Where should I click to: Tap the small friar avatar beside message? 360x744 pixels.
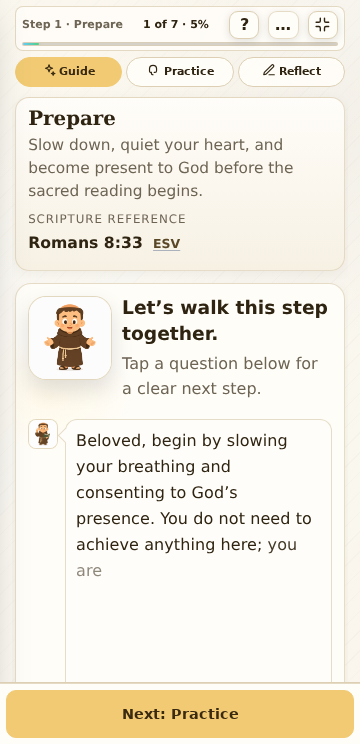(x=43, y=434)
